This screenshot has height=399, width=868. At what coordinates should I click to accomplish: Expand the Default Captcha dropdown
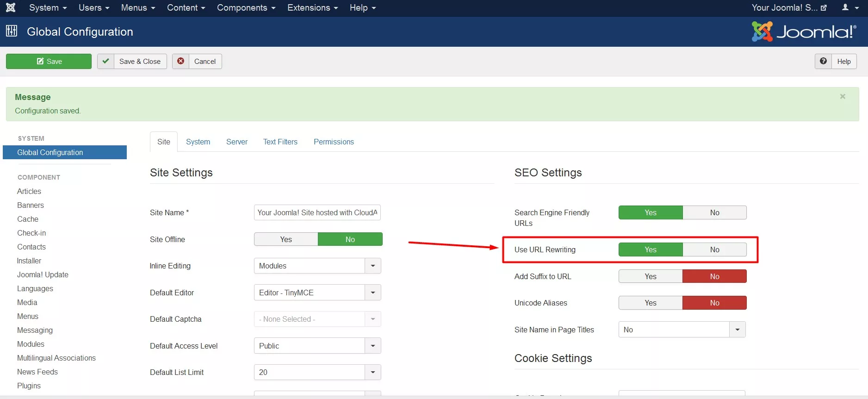click(x=317, y=319)
